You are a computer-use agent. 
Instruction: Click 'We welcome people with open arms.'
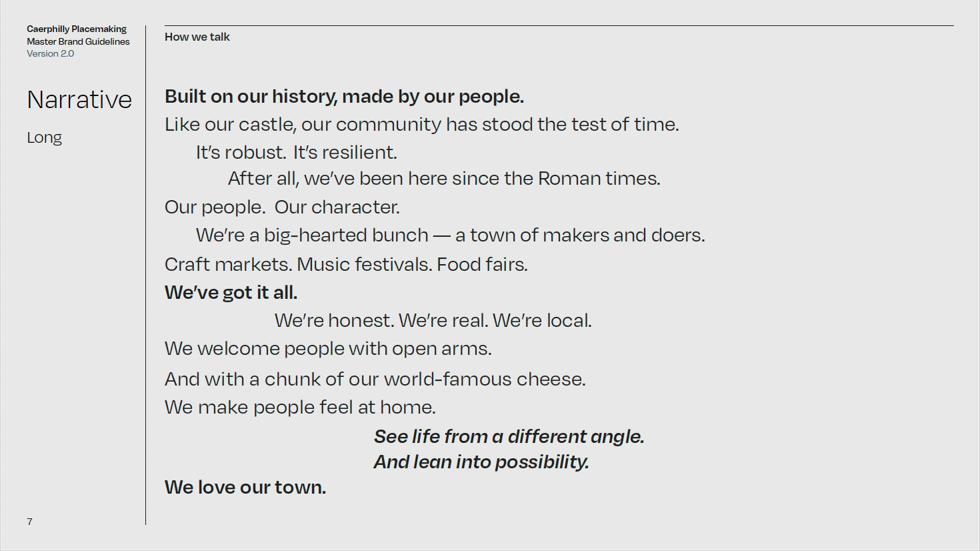pyautogui.click(x=329, y=349)
